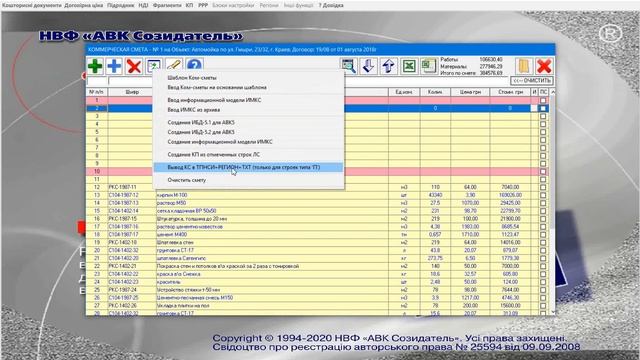Click the import/template toolbar icon with open menu
The height and width of the screenshot is (360, 640).
click(154, 65)
